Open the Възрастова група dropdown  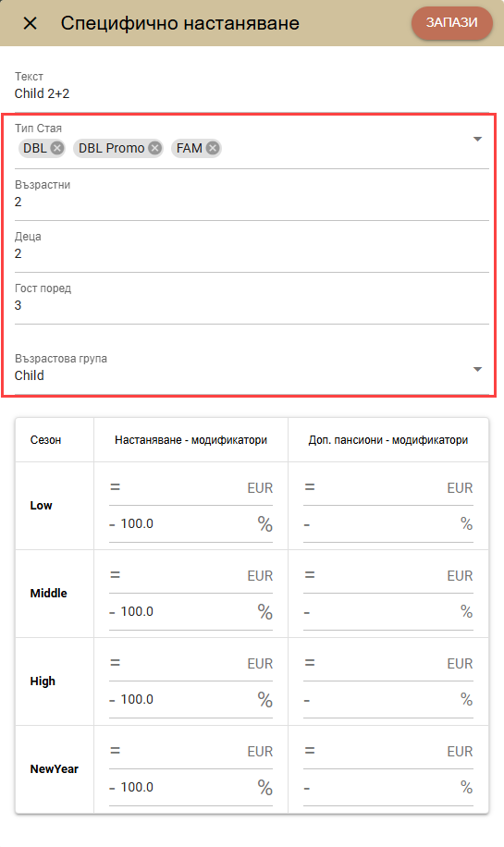(252, 368)
